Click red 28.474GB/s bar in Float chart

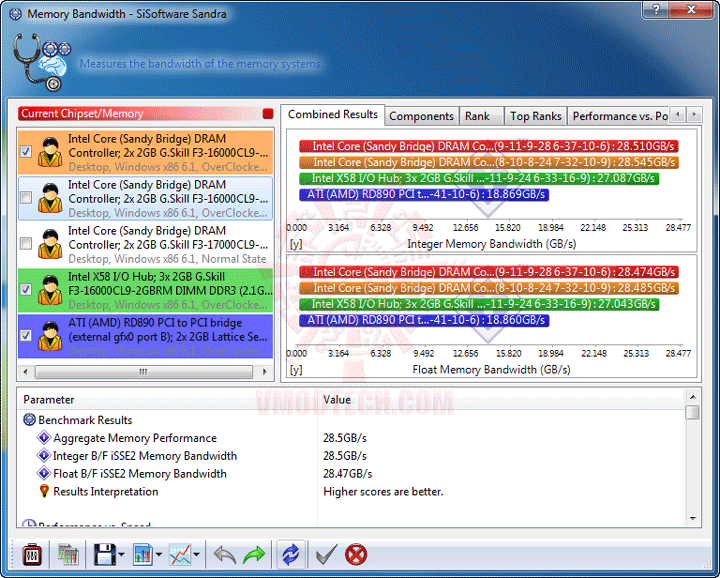click(489, 272)
